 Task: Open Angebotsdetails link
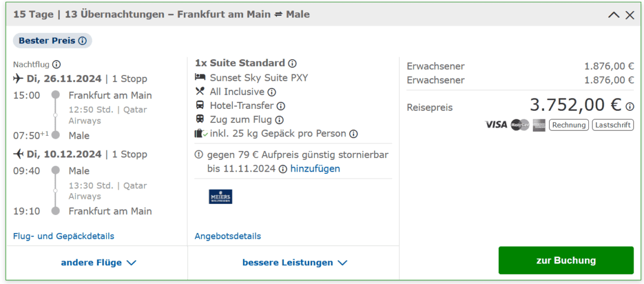228,236
